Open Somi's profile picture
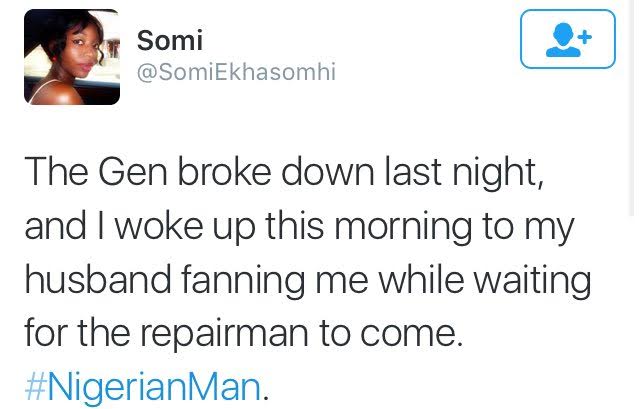 (x=72, y=57)
